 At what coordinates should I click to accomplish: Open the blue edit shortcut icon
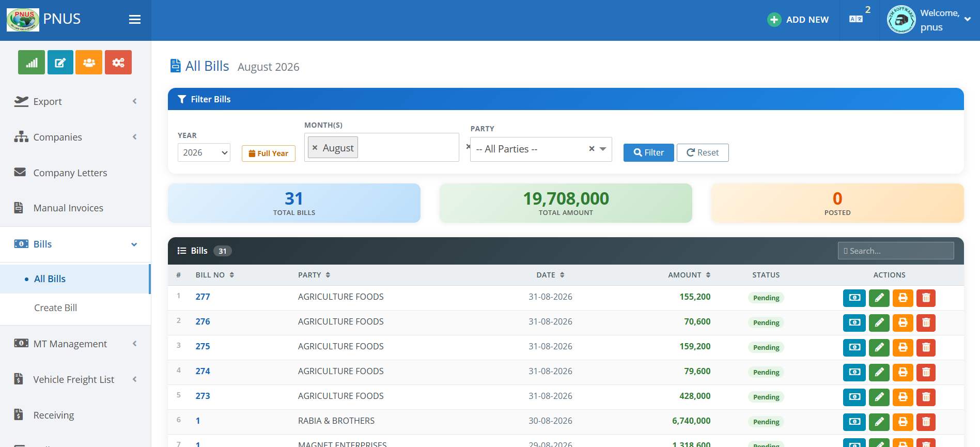pyautogui.click(x=60, y=63)
